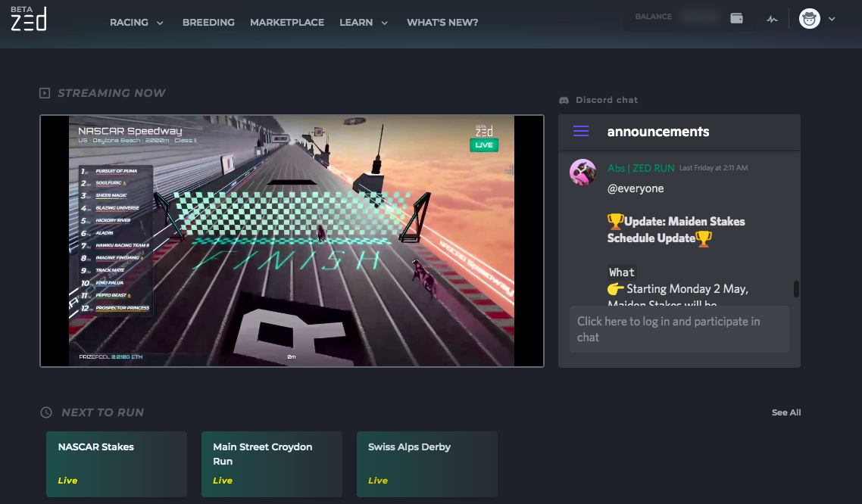Open the Learn menu
The image size is (862, 504).
(356, 23)
